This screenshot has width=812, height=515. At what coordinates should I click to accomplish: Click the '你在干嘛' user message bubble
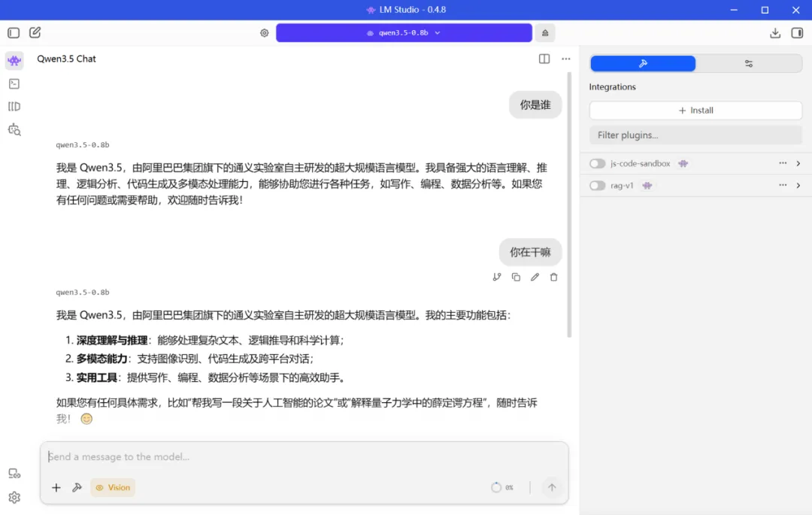[x=530, y=252]
